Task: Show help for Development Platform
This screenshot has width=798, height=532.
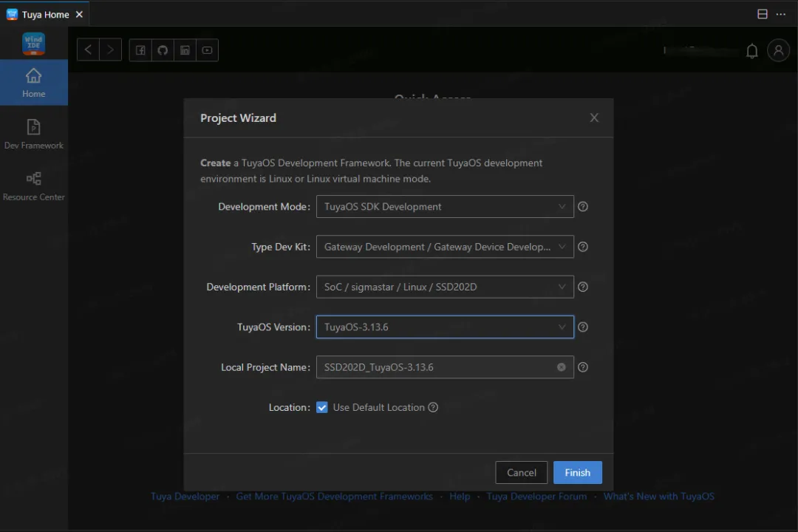Action: click(583, 287)
